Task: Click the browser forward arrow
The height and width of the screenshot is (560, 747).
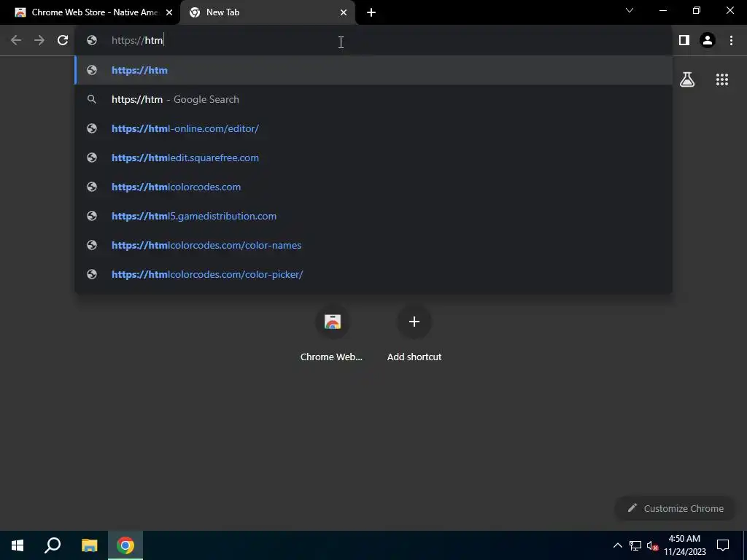Action: click(39, 41)
